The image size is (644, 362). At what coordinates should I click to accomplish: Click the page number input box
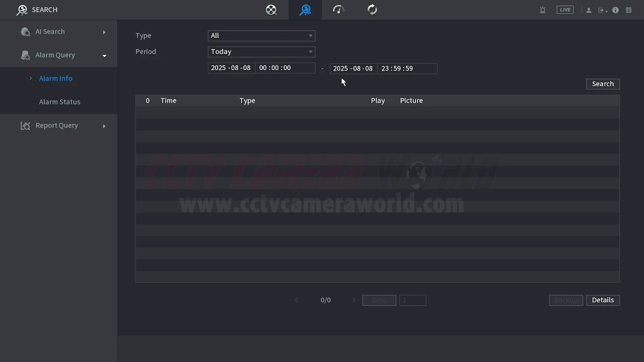tap(413, 300)
